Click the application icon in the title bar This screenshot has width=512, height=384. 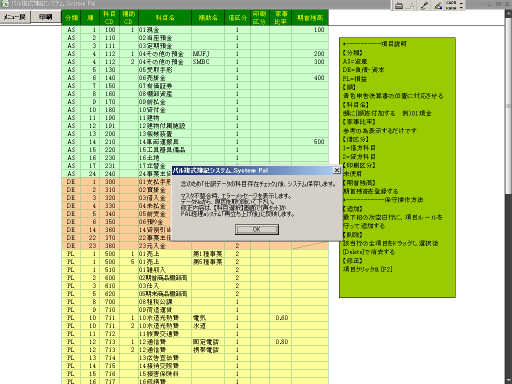click(x=5, y=4)
